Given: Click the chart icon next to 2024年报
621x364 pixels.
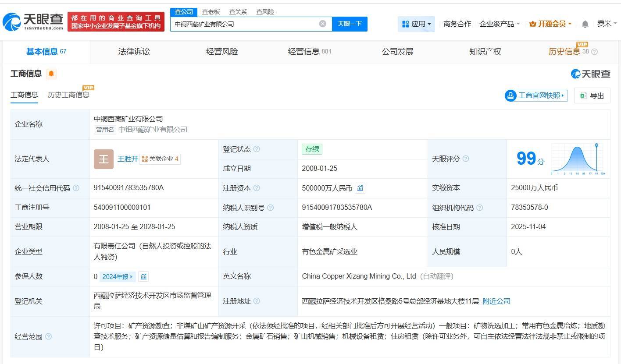Looking at the screenshot, I should (143, 276).
